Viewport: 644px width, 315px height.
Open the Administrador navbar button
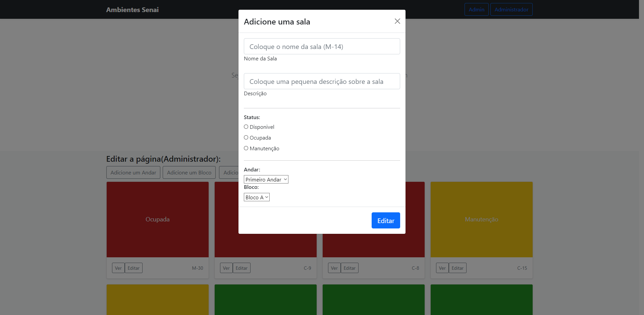coord(511,9)
